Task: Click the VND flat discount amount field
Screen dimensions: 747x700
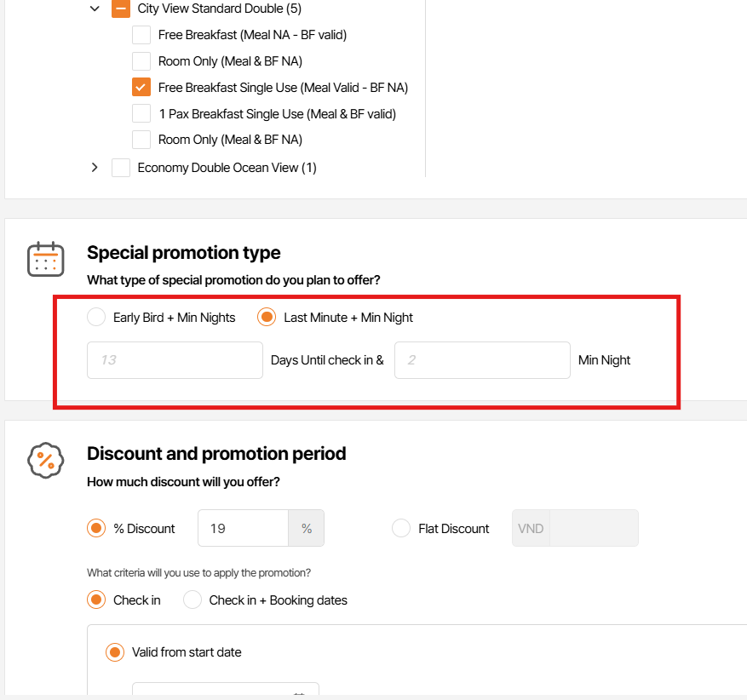Action: tap(593, 529)
